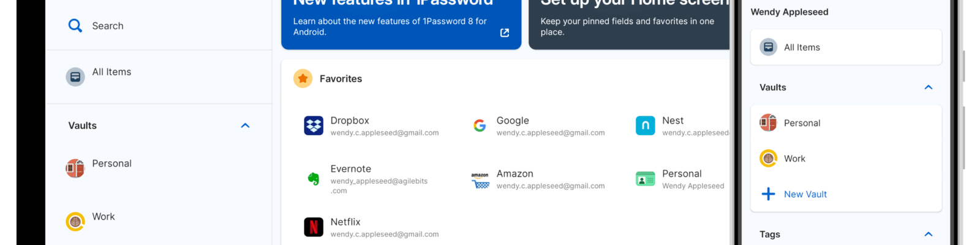980x245 pixels.
Task: Collapse Vaults chevron on phone panel
Action: 929,88
